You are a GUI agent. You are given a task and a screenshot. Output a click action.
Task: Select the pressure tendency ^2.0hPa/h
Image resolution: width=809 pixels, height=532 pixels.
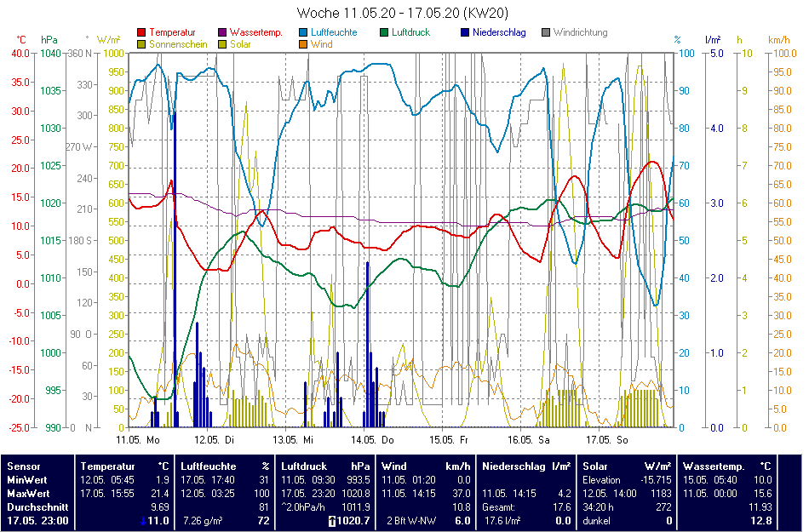pos(303,507)
